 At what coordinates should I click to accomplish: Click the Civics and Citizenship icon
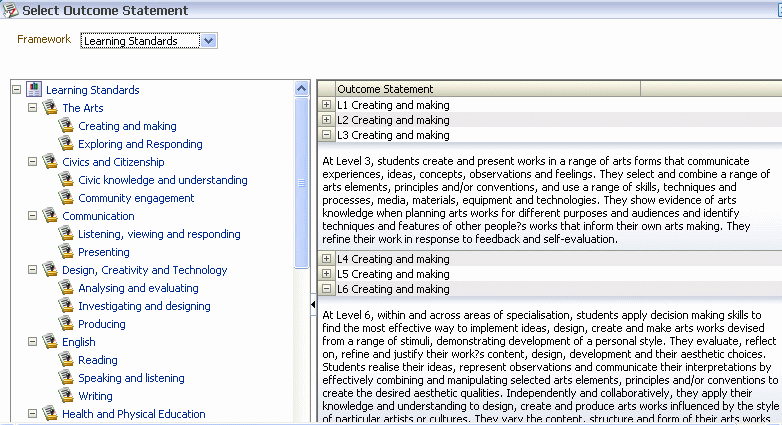(50, 161)
